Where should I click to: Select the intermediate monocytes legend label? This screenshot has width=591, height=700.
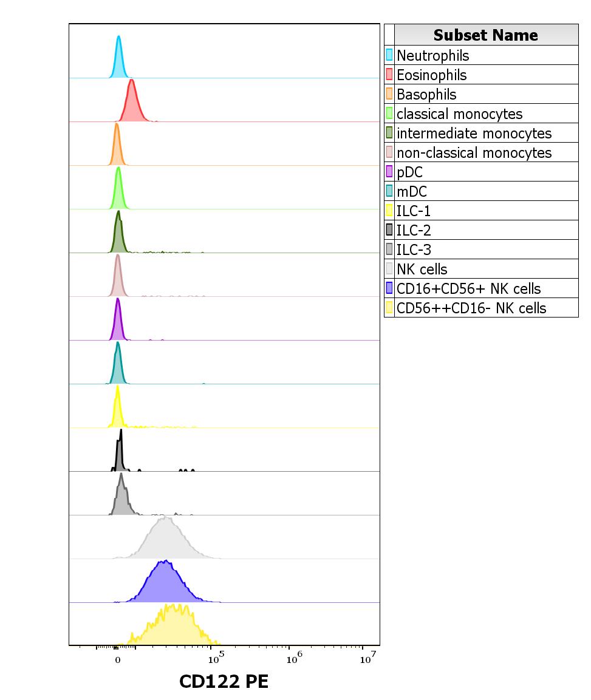474,133
